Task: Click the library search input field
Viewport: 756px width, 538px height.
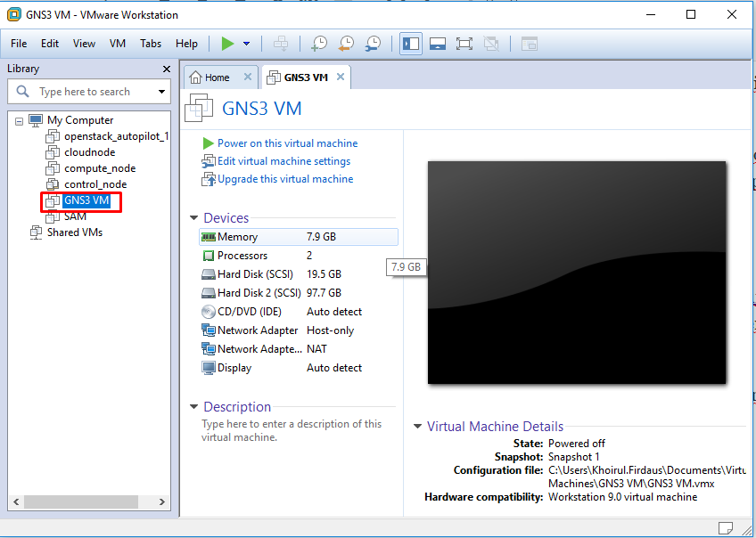Action: click(85, 92)
